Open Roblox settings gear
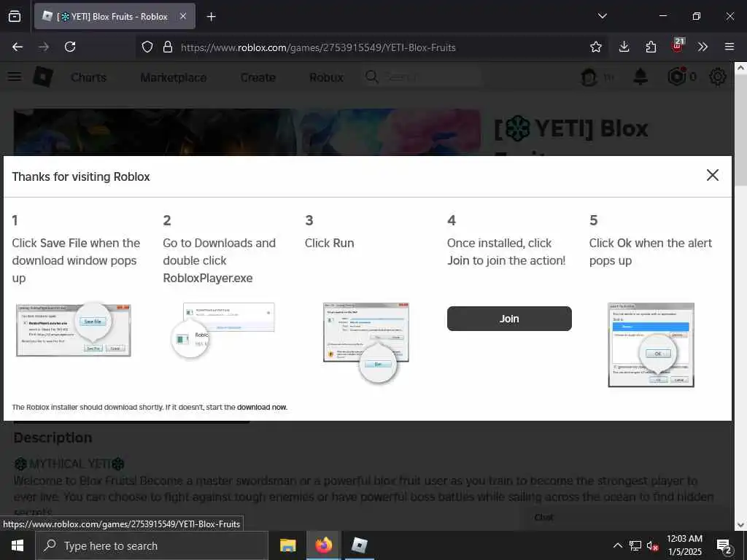Image resolution: width=747 pixels, height=560 pixels. pyautogui.click(x=718, y=77)
